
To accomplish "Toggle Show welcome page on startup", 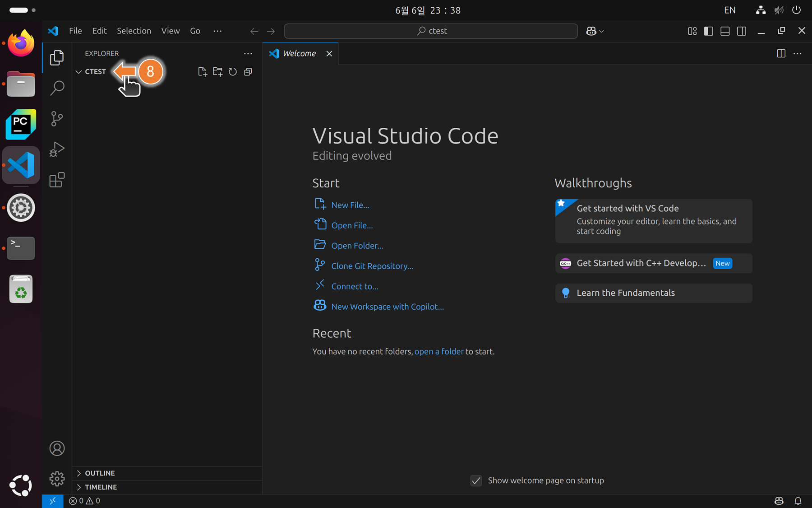I will point(476,480).
